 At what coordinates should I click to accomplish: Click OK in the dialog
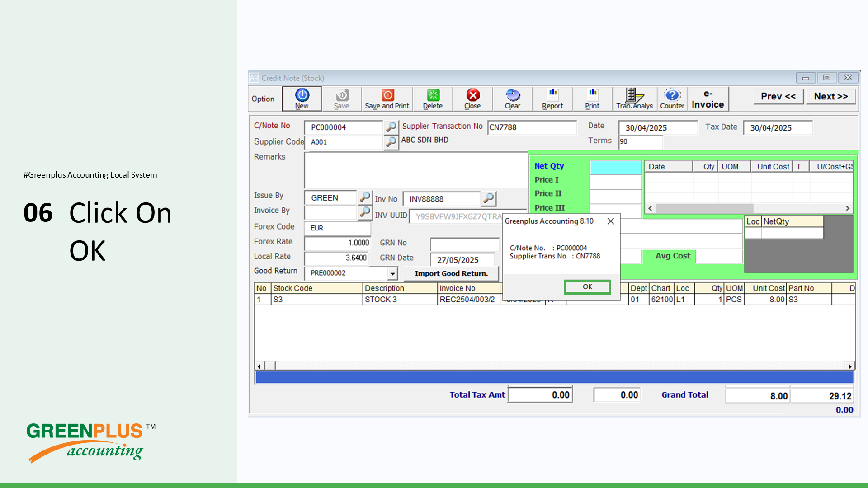pyautogui.click(x=587, y=287)
